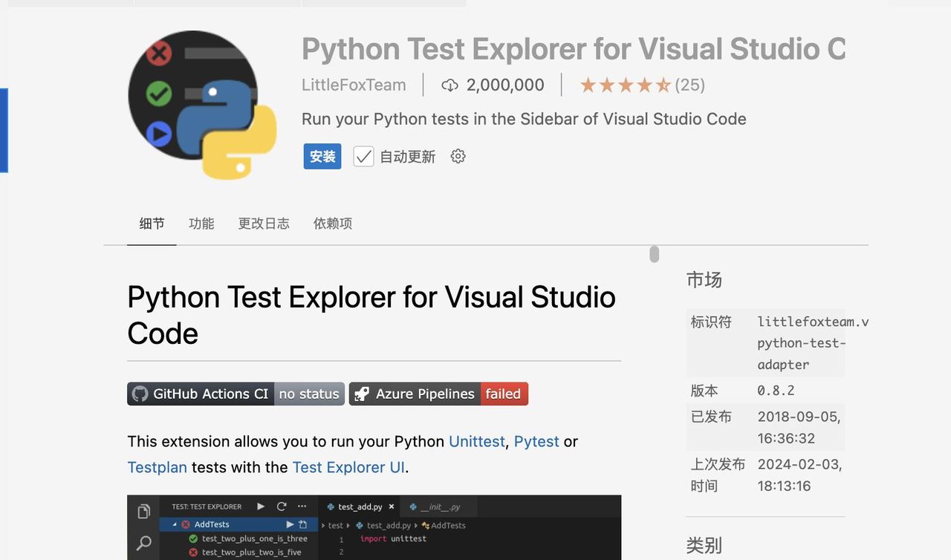Click the run tests play icon in Test Explorer
Viewport: 951px width, 560px height.
261,506
